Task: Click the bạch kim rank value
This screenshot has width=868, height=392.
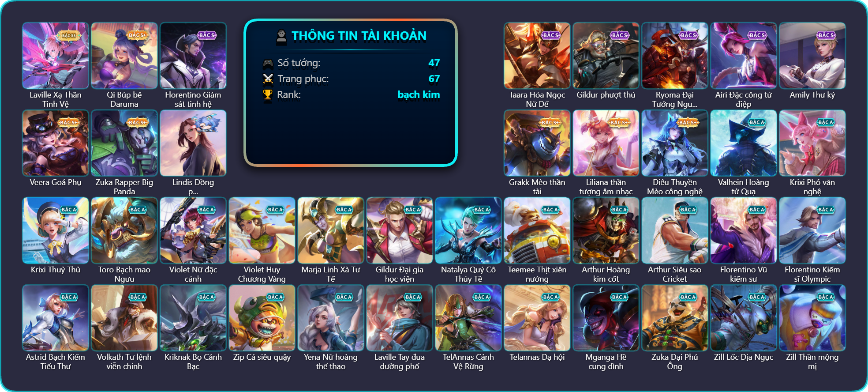Action: 419,95
